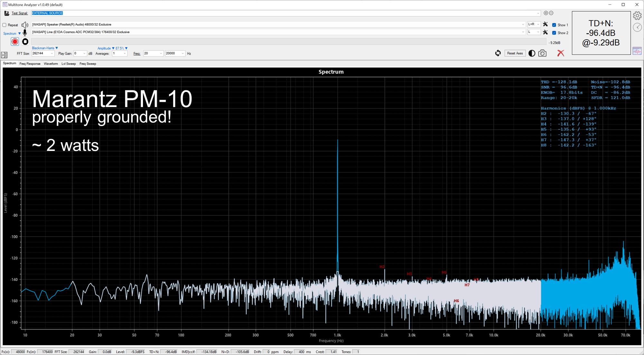Open the line input device dropdown
The height and width of the screenshot is (355, 644).
point(523,32)
